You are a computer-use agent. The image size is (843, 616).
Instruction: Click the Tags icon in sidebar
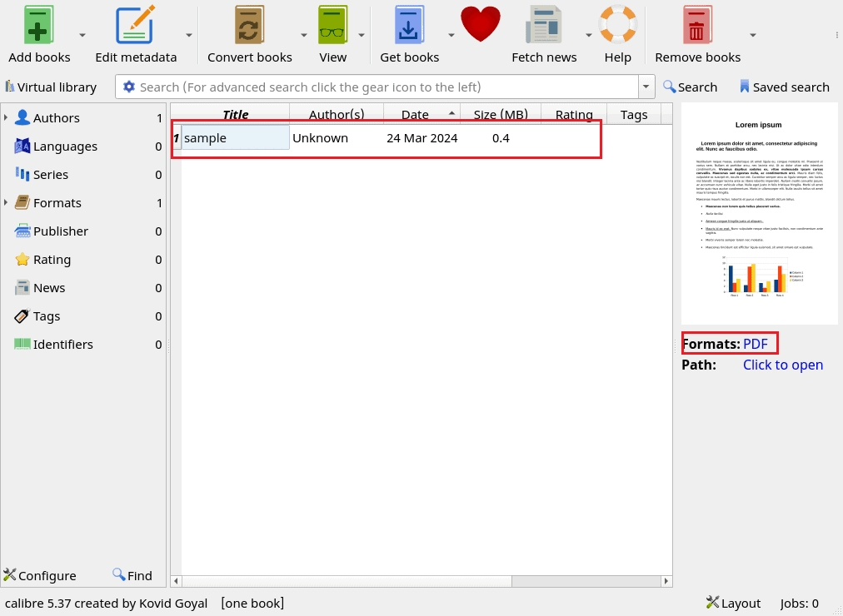click(22, 315)
